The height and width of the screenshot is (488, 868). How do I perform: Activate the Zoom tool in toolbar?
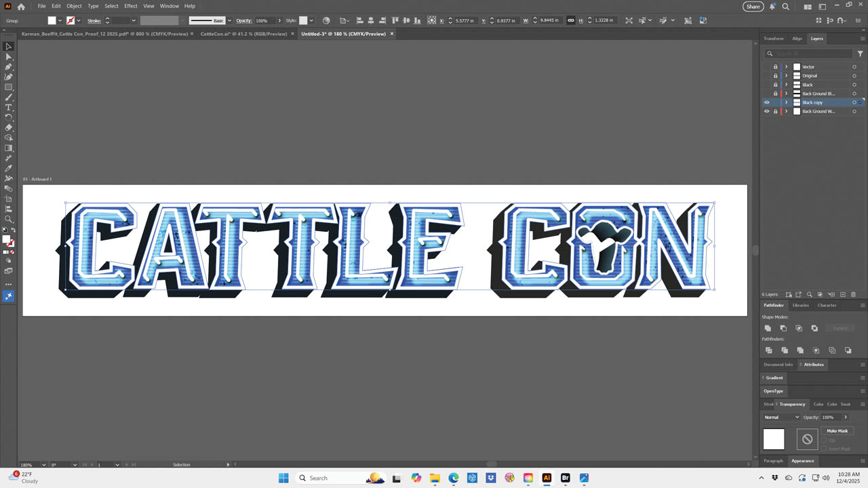click(x=9, y=219)
